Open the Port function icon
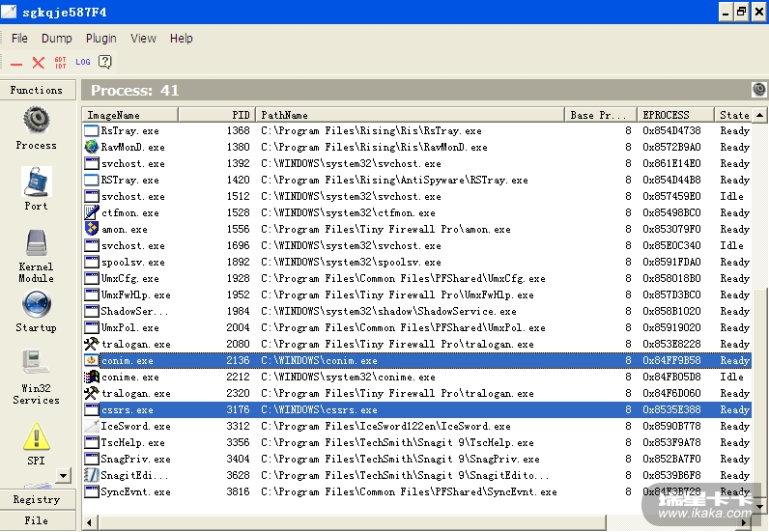The width and height of the screenshot is (769, 532). click(37, 182)
